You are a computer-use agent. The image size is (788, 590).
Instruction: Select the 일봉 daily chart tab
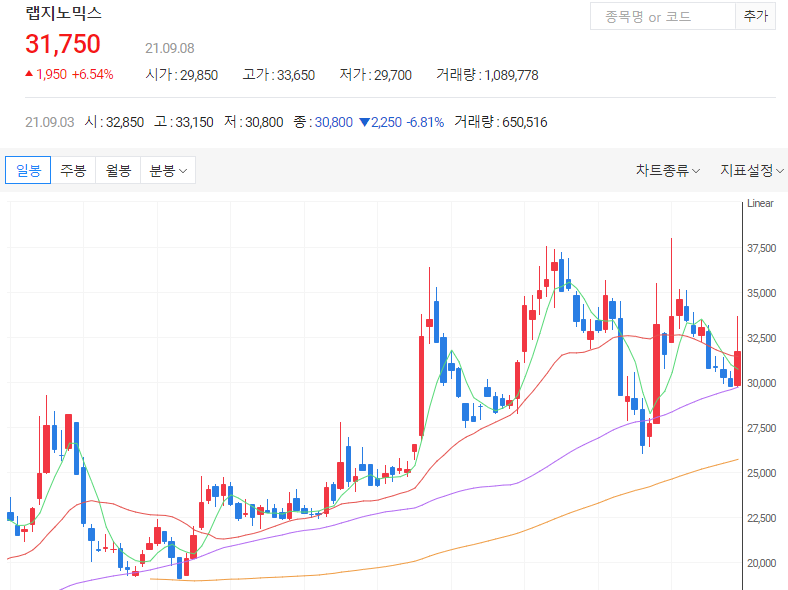(28, 170)
